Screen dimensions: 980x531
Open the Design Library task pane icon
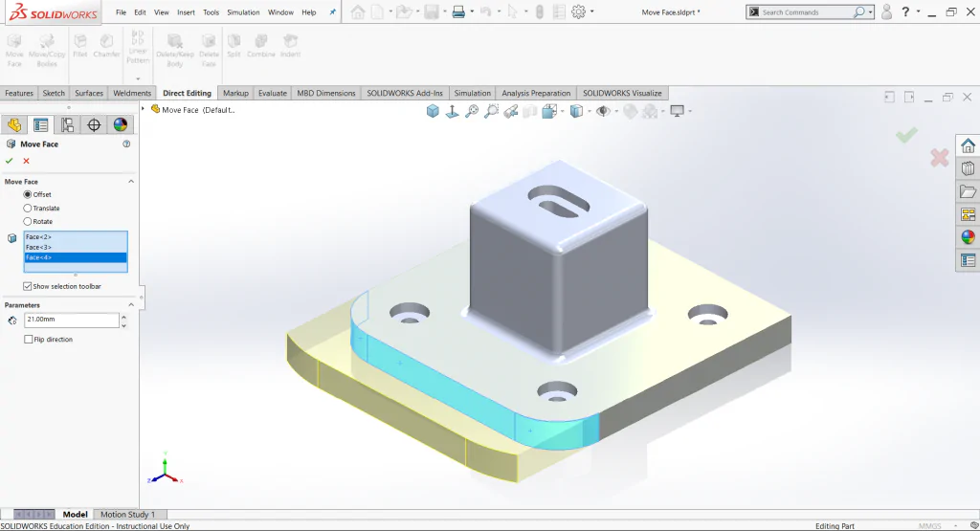[x=969, y=168]
